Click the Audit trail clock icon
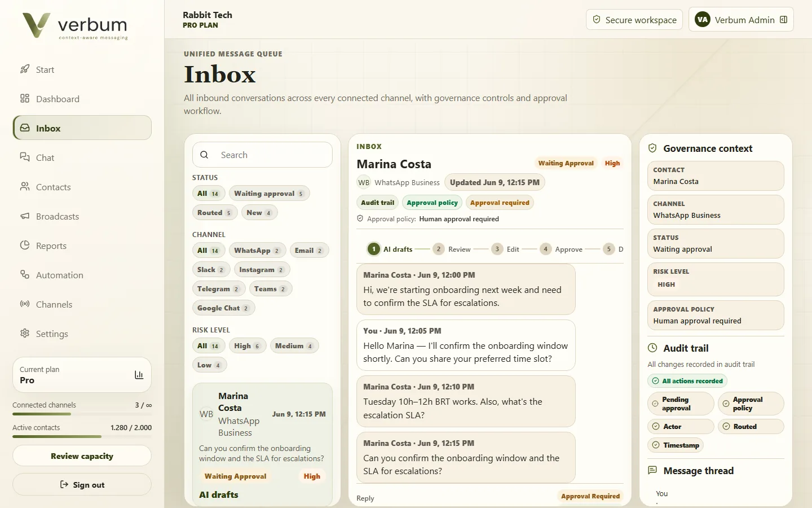 pyautogui.click(x=652, y=348)
